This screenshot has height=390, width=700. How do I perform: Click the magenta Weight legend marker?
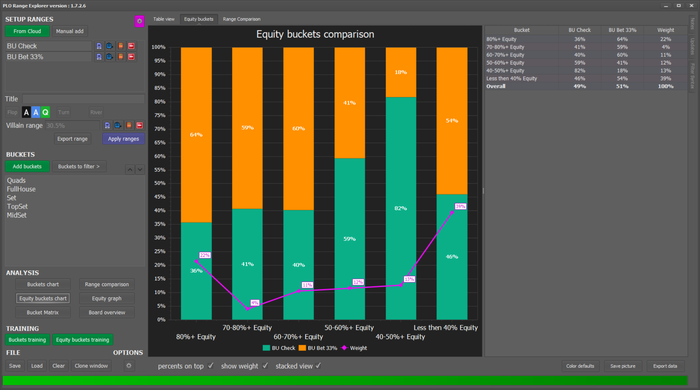[344, 348]
